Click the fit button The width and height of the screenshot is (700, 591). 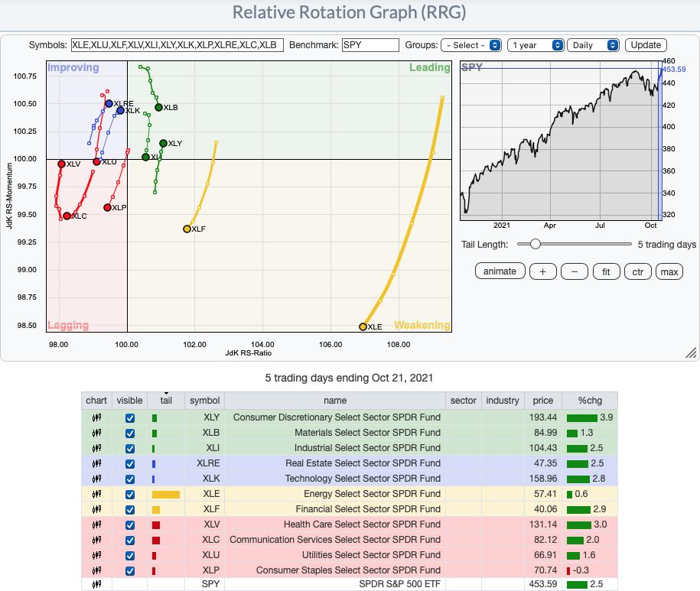(606, 271)
